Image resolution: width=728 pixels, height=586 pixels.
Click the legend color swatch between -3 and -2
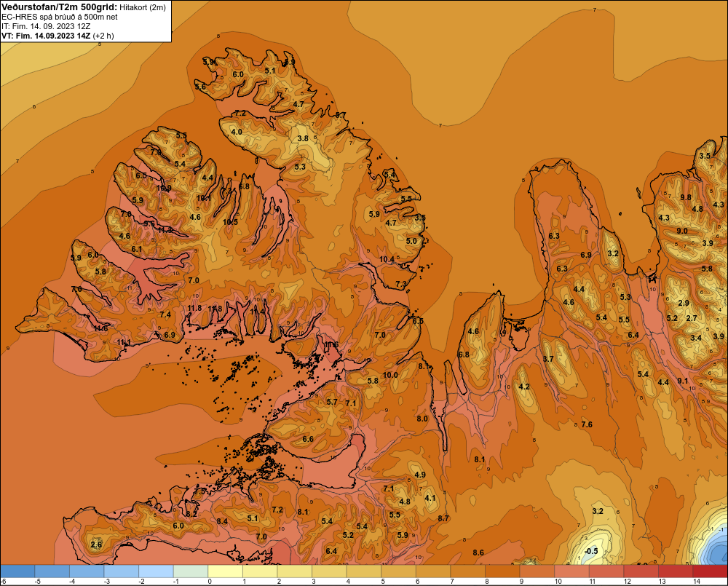(122, 571)
